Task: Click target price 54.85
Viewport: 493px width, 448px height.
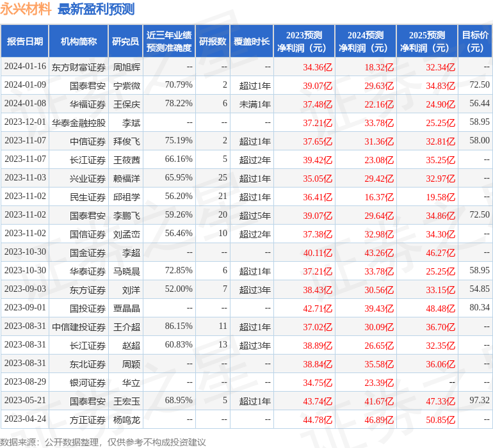Action: [480, 289]
